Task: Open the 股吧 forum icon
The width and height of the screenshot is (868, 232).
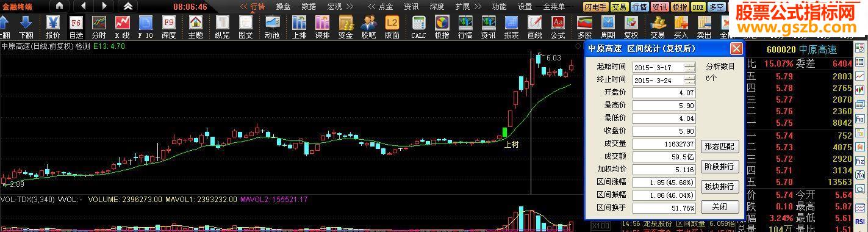Action: tap(368, 27)
